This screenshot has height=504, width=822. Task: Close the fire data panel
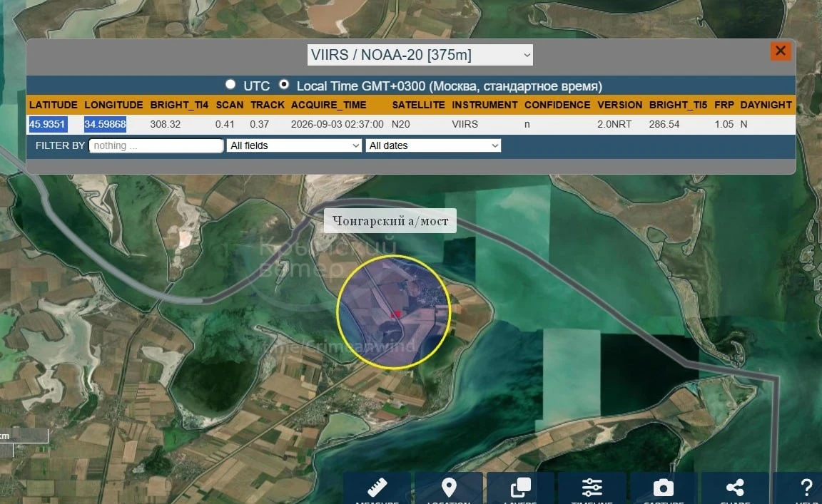coord(781,51)
